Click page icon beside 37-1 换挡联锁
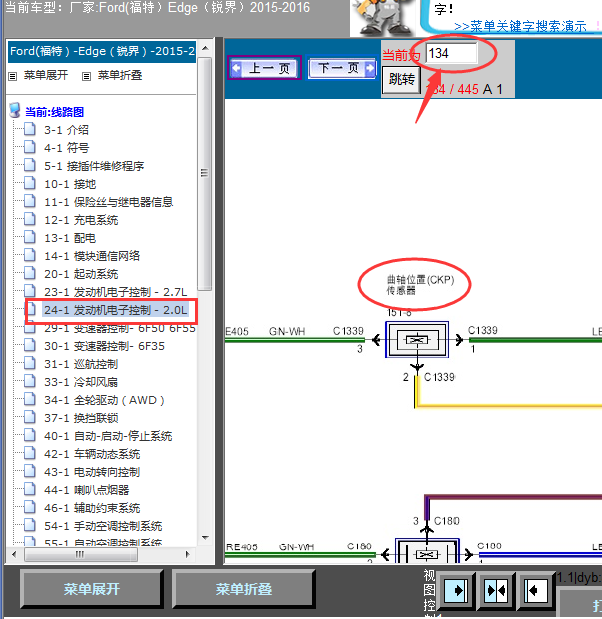602x619 pixels. [x=30, y=417]
